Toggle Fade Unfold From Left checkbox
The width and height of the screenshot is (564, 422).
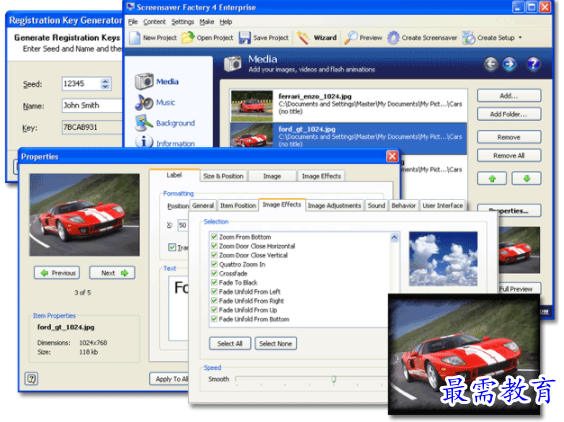[x=214, y=291]
